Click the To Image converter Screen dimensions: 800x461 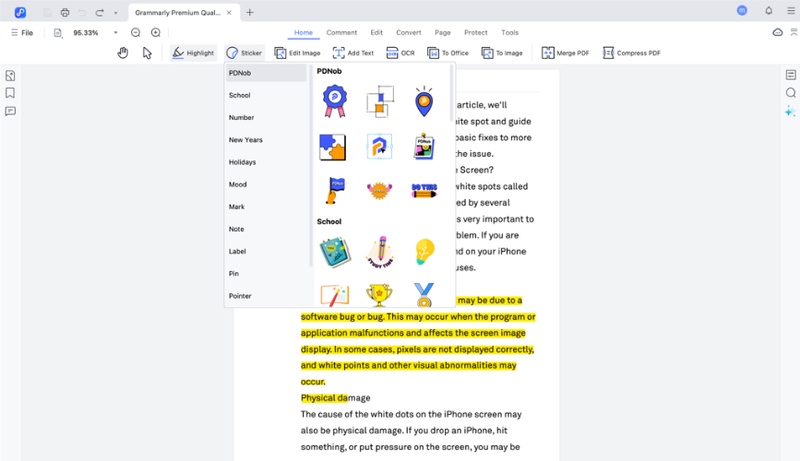pos(502,53)
